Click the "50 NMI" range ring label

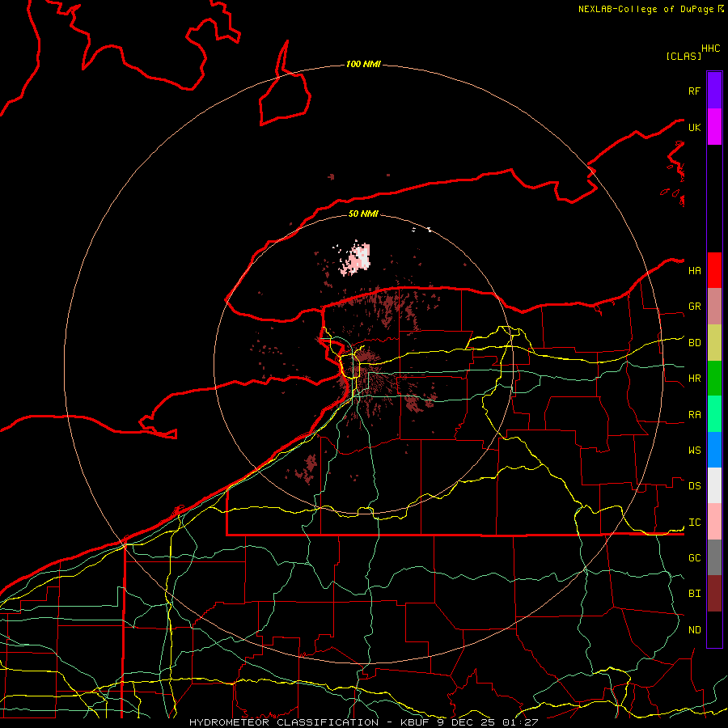363,214
